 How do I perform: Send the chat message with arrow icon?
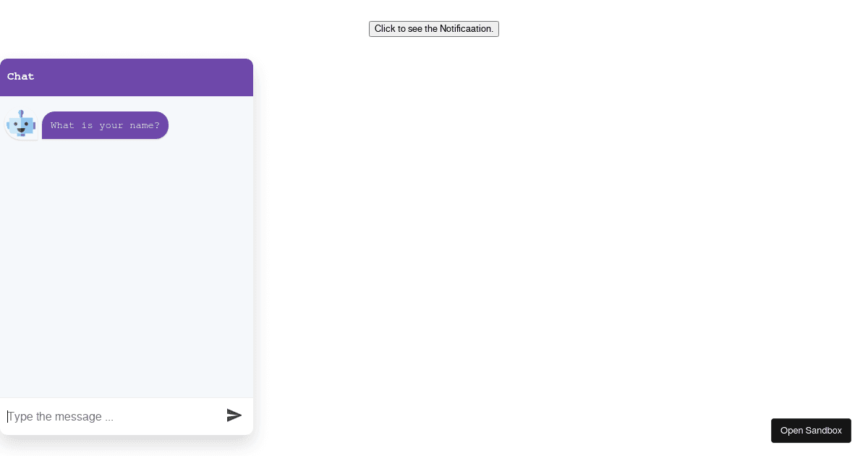pyautogui.click(x=234, y=415)
